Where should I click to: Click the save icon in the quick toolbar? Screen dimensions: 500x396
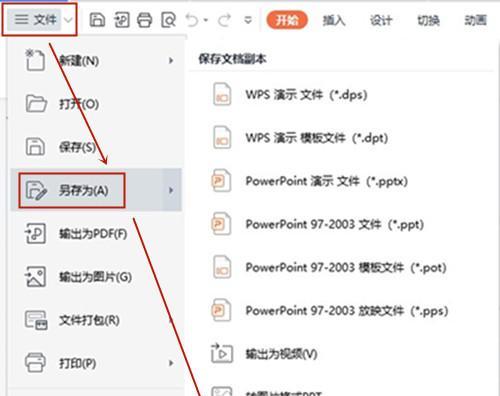(97, 20)
